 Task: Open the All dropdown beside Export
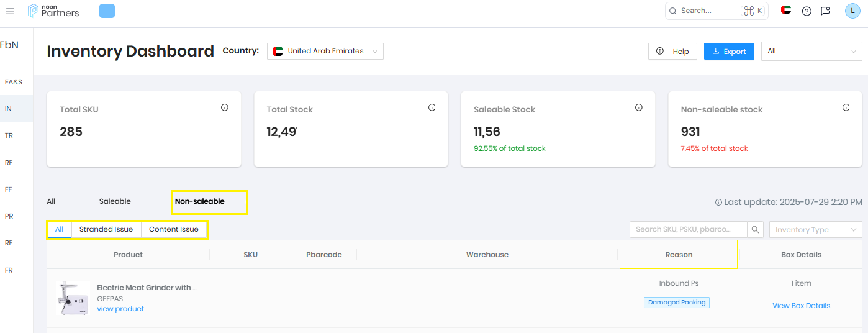coord(811,51)
